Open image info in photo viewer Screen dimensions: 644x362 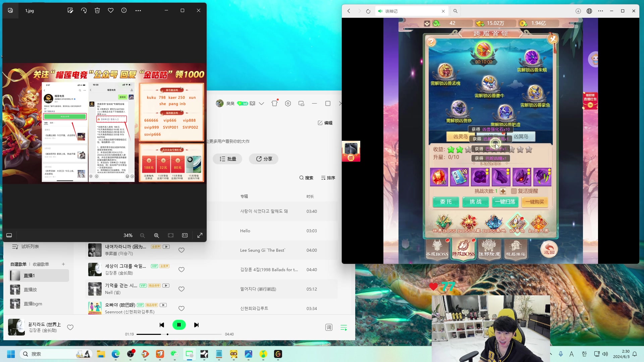(x=124, y=10)
